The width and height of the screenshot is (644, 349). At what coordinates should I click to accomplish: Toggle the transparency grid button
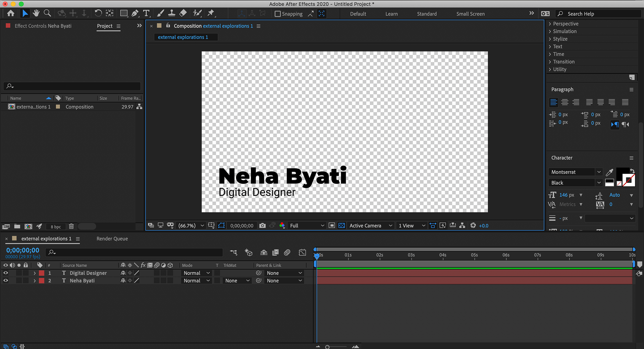pos(342,226)
